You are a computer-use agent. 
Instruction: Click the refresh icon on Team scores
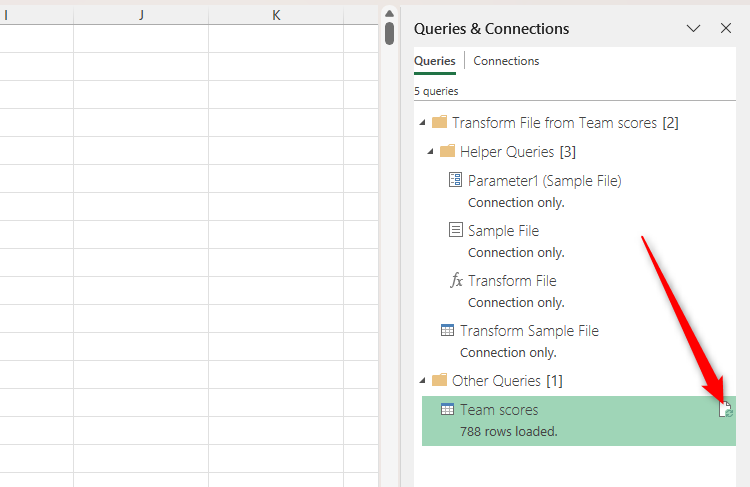tap(726, 409)
